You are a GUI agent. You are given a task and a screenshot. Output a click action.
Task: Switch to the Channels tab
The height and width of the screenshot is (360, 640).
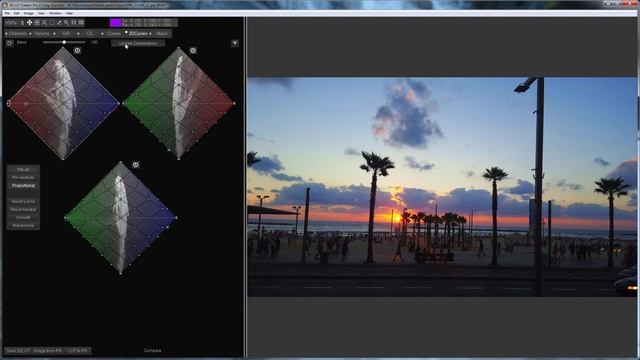click(x=18, y=33)
